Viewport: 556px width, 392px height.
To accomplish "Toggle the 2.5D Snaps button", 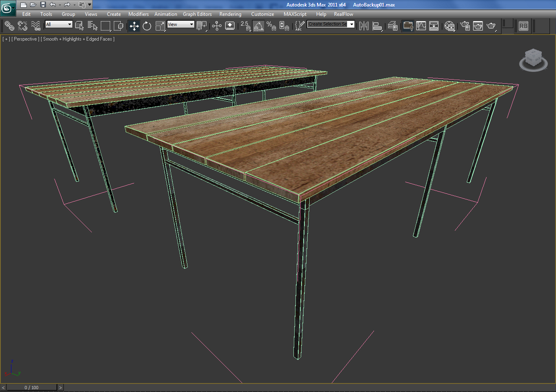I will click(x=245, y=26).
